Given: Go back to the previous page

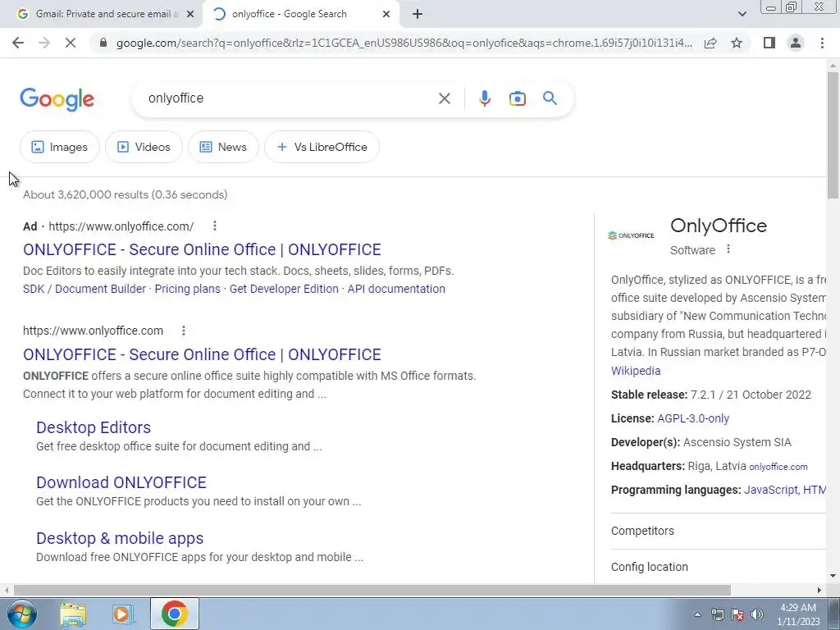Looking at the screenshot, I should click(x=18, y=43).
